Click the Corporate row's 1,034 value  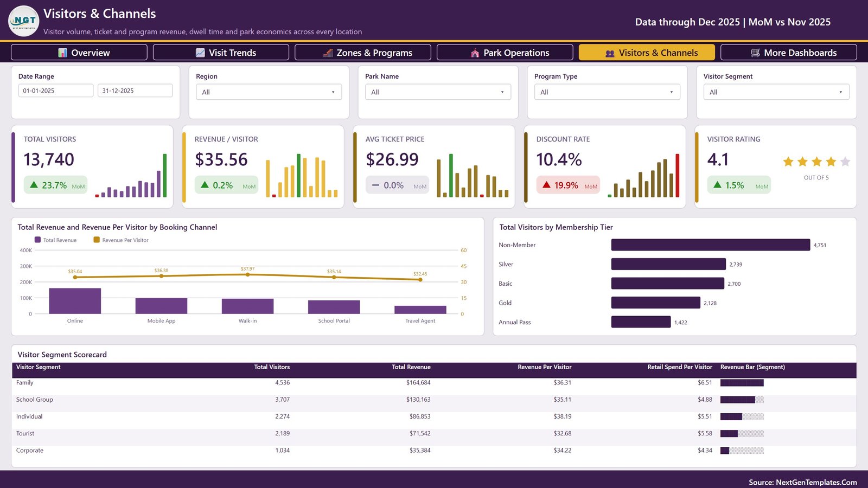coord(282,451)
